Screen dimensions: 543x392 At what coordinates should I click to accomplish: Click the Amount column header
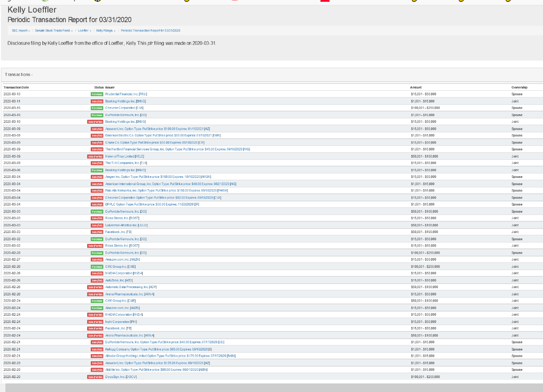pyautogui.click(x=416, y=87)
